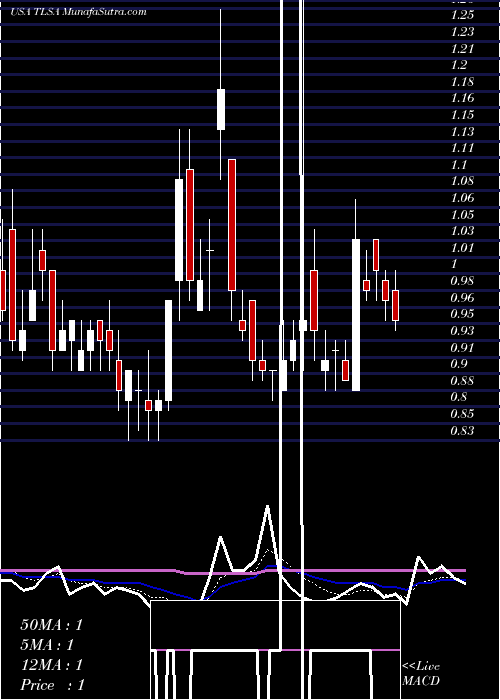500x700 pixels.
Task: Click the 12MA : 1 legend entry
Action: coord(51,665)
